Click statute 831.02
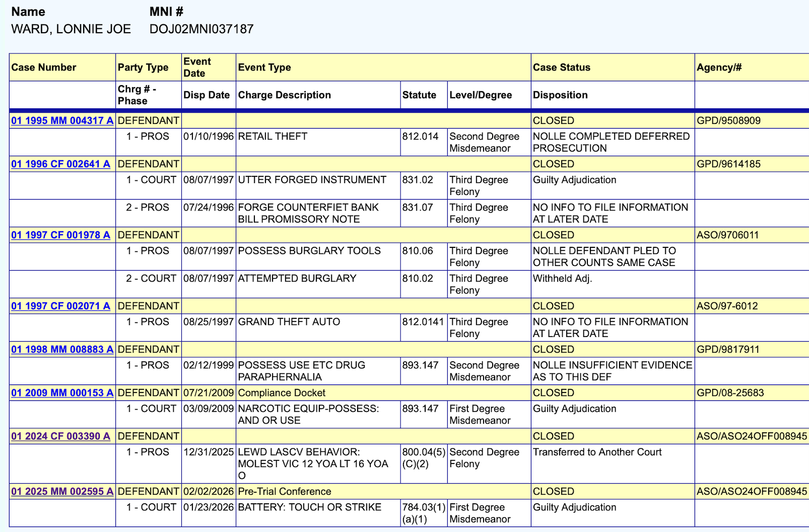This screenshot has height=532, width=809. pyautogui.click(x=418, y=179)
